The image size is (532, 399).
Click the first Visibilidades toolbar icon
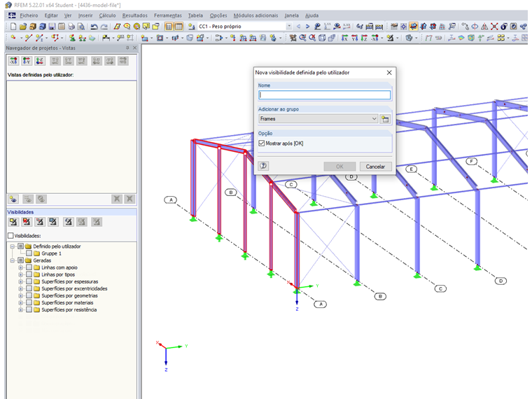(13, 222)
